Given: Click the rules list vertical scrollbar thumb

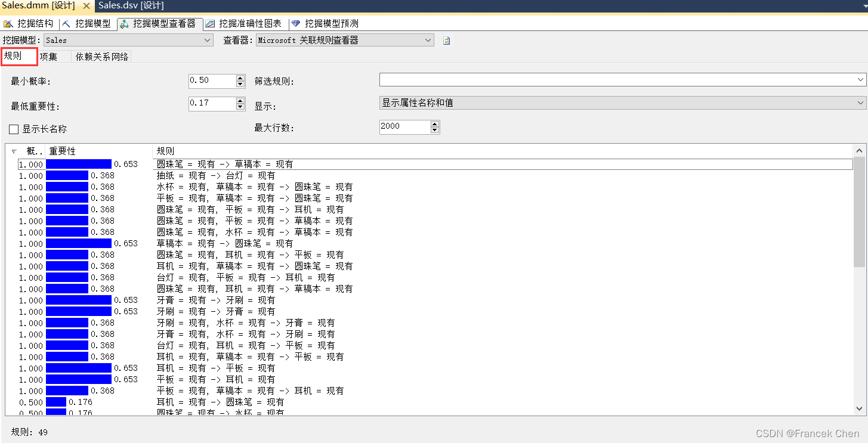Looking at the screenshot, I should (x=859, y=212).
